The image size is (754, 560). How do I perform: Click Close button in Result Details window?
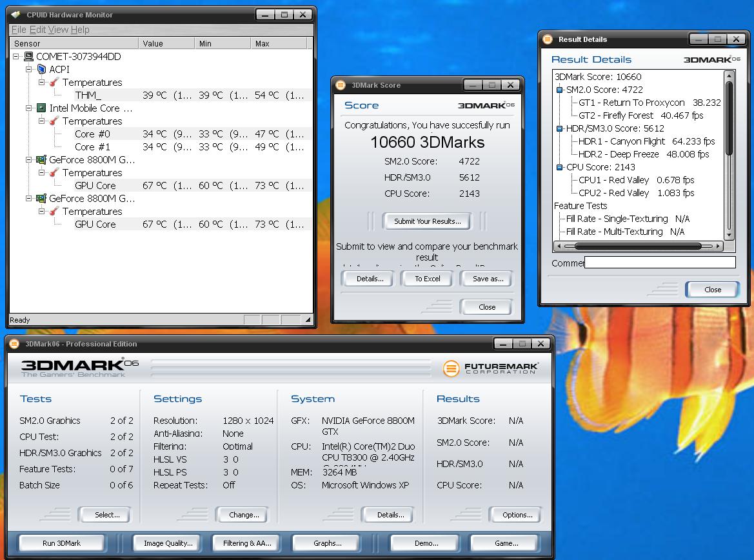pyautogui.click(x=712, y=290)
